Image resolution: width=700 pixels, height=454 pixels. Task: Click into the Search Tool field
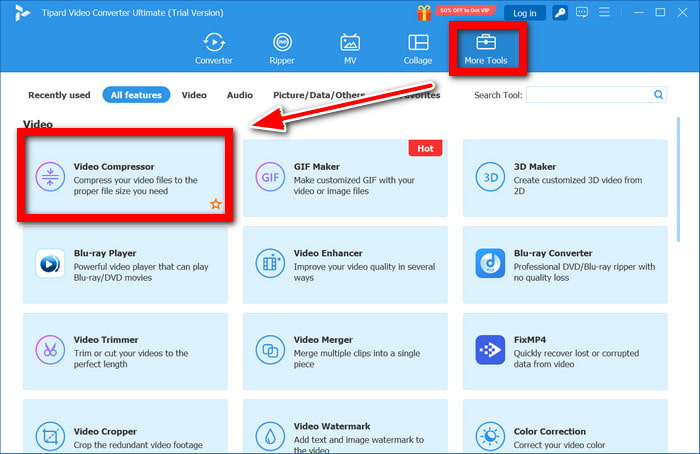point(588,95)
